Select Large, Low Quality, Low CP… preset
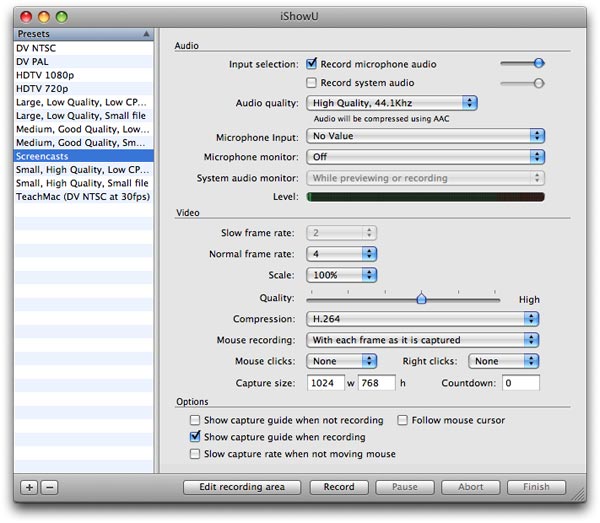The width and height of the screenshot is (600, 523). coord(83,102)
